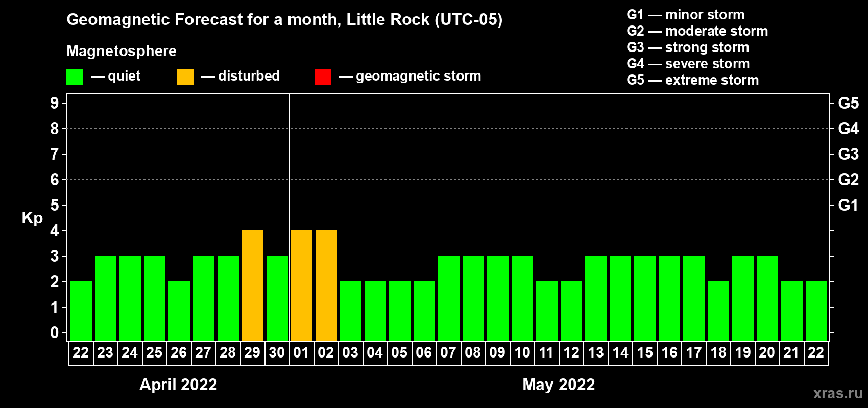Click the green bar for April 26
The width and height of the screenshot is (868, 408).
(x=179, y=311)
